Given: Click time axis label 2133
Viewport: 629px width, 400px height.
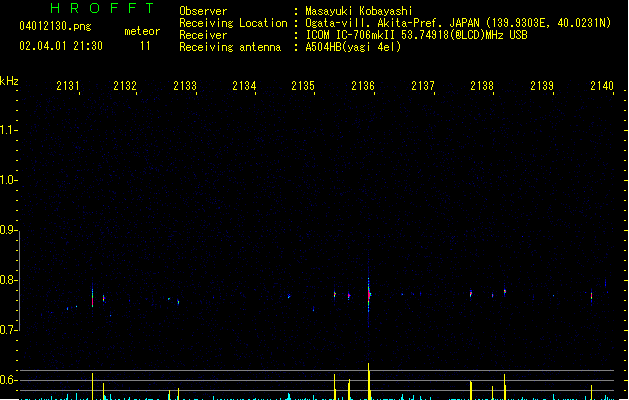Looking at the screenshot, I should [x=185, y=86].
